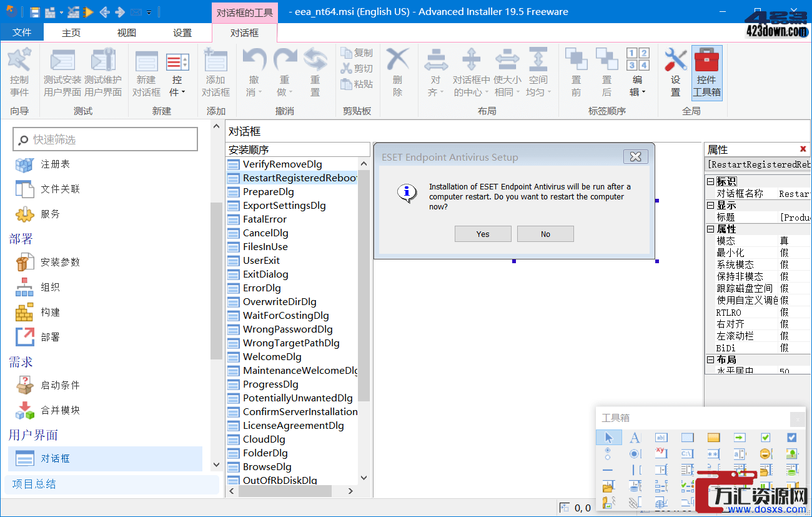
Task: Select LicenseAgreementDlg in the dialog list
Action: pyautogui.click(x=292, y=426)
